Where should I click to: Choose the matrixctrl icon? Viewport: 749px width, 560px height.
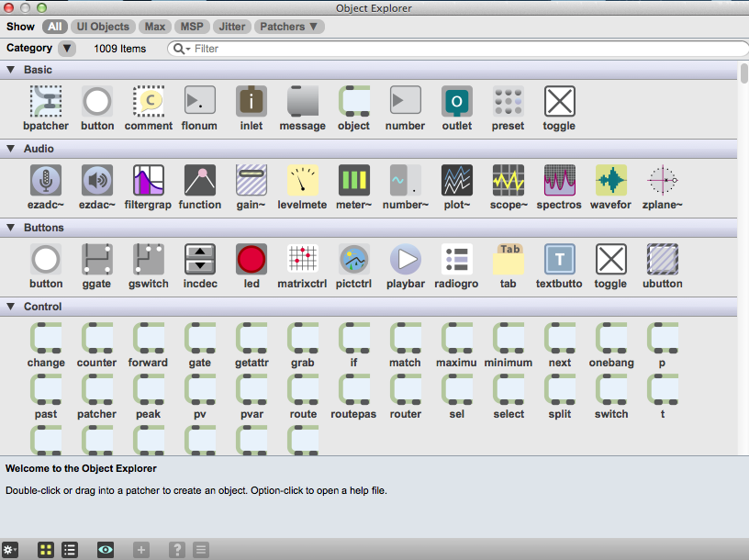coord(303,259)
